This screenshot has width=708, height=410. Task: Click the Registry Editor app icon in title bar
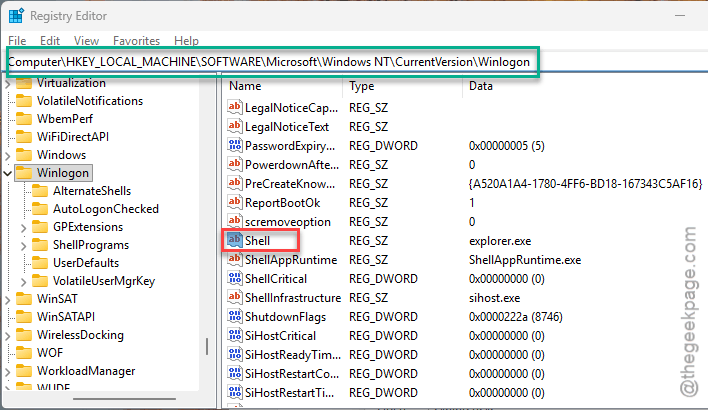[x=16, y=15]
